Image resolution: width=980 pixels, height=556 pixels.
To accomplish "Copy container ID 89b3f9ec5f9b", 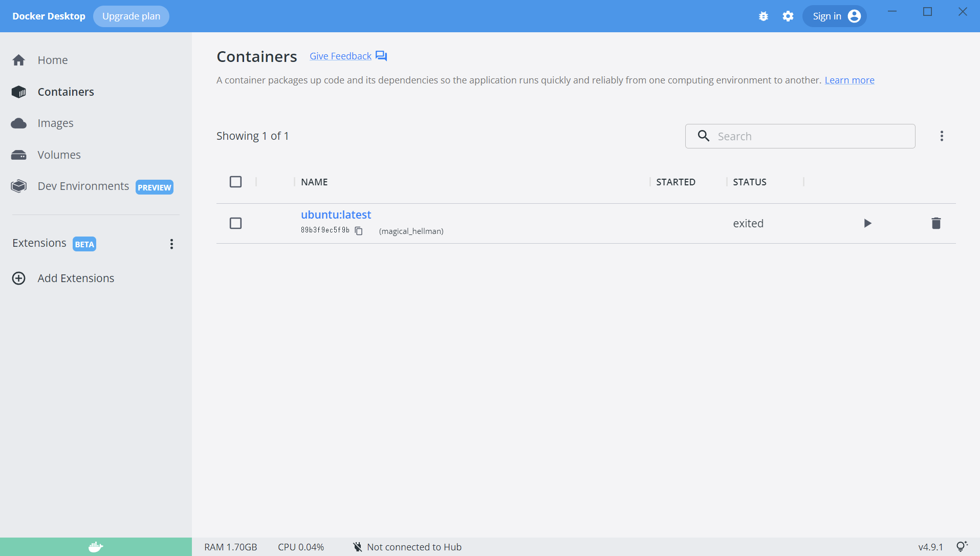I will coord(359,231).
